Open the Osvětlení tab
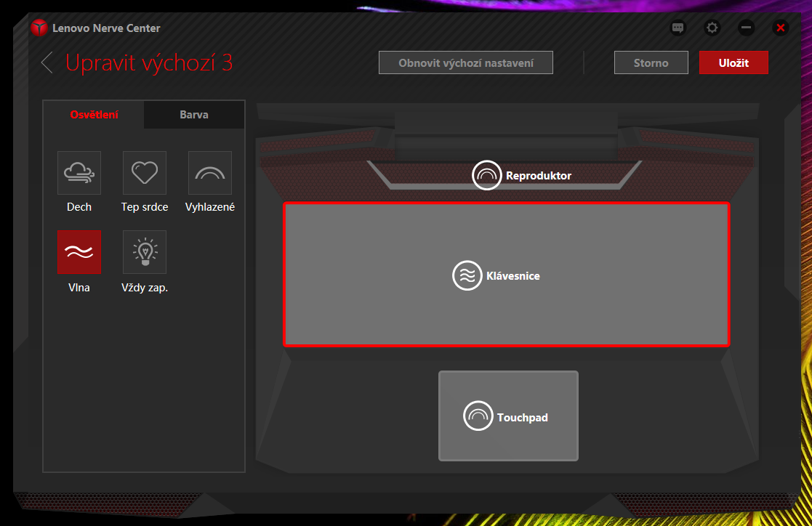This screenshot has height=526, width=812. pyautogui.click(x=95, y=115)
